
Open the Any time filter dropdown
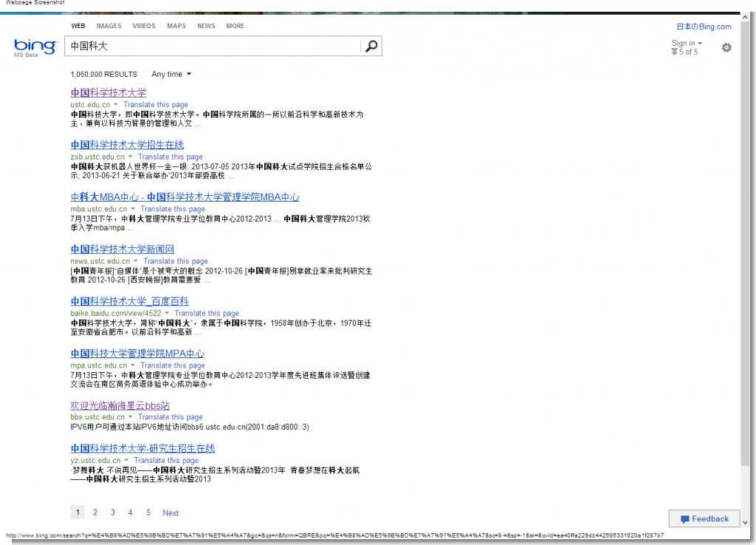(170, 74)
